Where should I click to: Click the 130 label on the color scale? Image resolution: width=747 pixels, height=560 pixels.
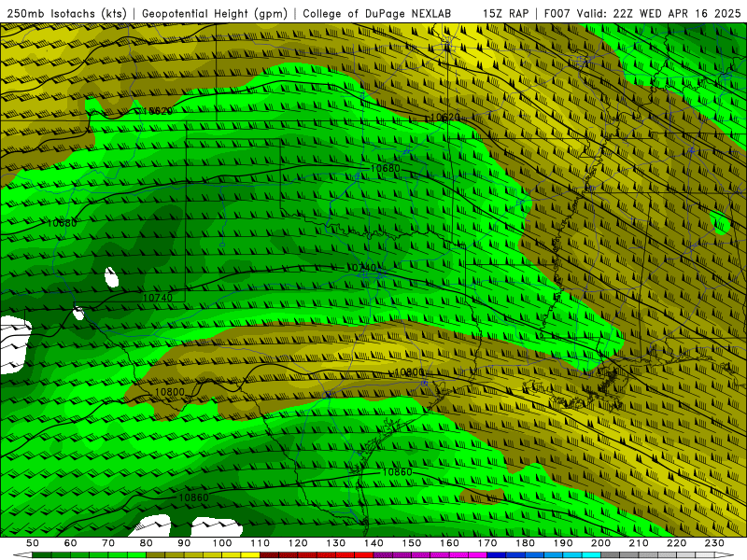pyautogui.click(x=336, y=543)
